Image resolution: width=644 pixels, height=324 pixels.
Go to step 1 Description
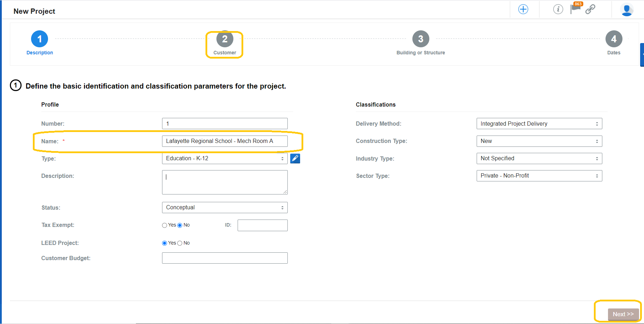point(40,43)
